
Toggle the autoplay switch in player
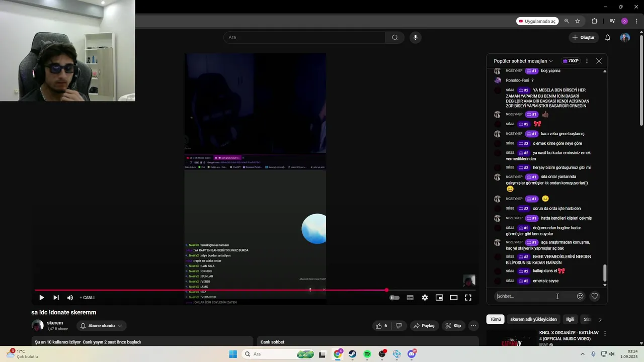394,298
